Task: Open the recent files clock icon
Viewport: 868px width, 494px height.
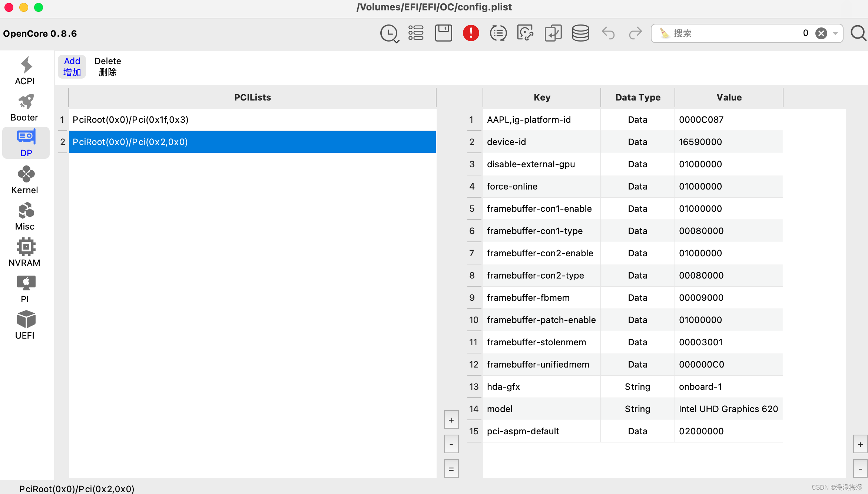Action: point(389,33)
